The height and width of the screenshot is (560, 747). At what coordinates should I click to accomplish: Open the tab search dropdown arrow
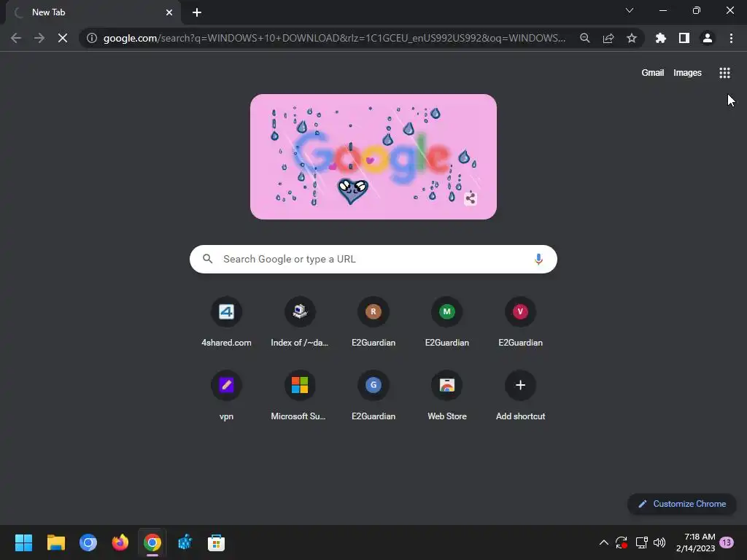pos(630,10)
